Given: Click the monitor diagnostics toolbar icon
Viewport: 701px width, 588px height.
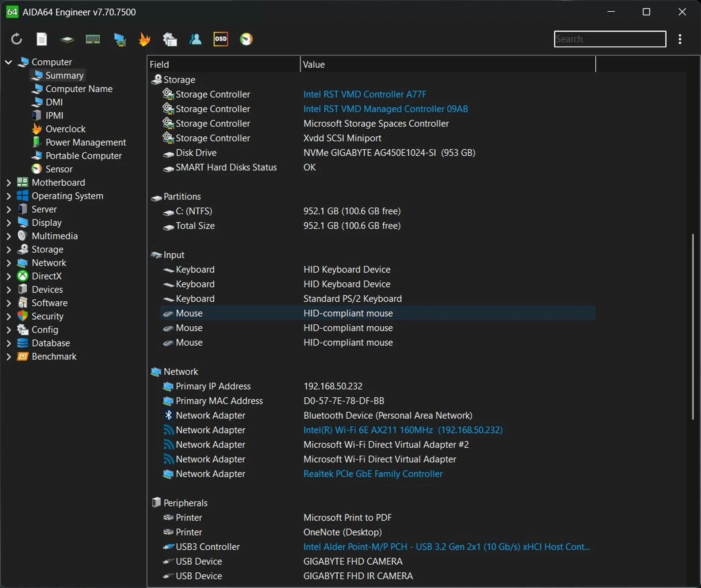Looking at the screenshot, I should [x=119, y=39].
